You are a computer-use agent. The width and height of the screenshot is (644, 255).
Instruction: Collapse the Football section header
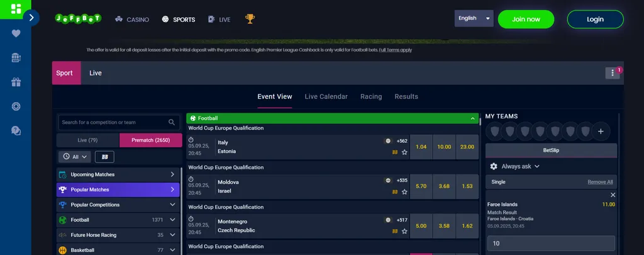pyautogui.click(x=472, y=118)
